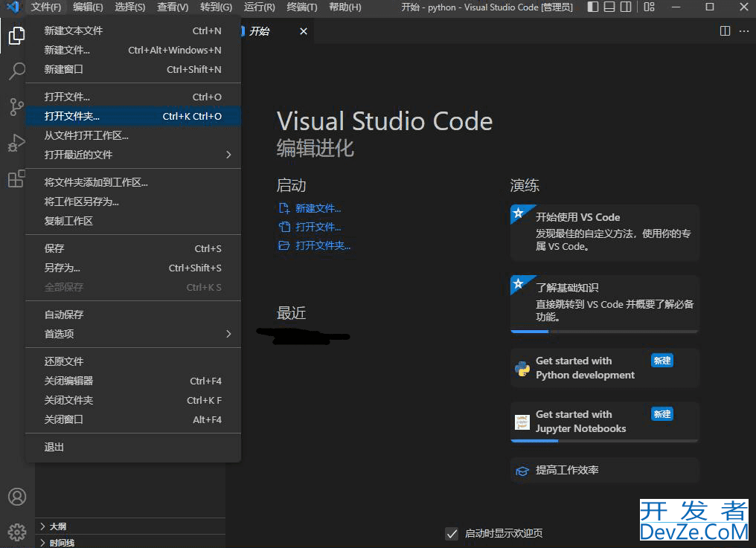This screenshot has height=548, width=756.
Task: Open the Accounts icon
Action: (17, 497)
